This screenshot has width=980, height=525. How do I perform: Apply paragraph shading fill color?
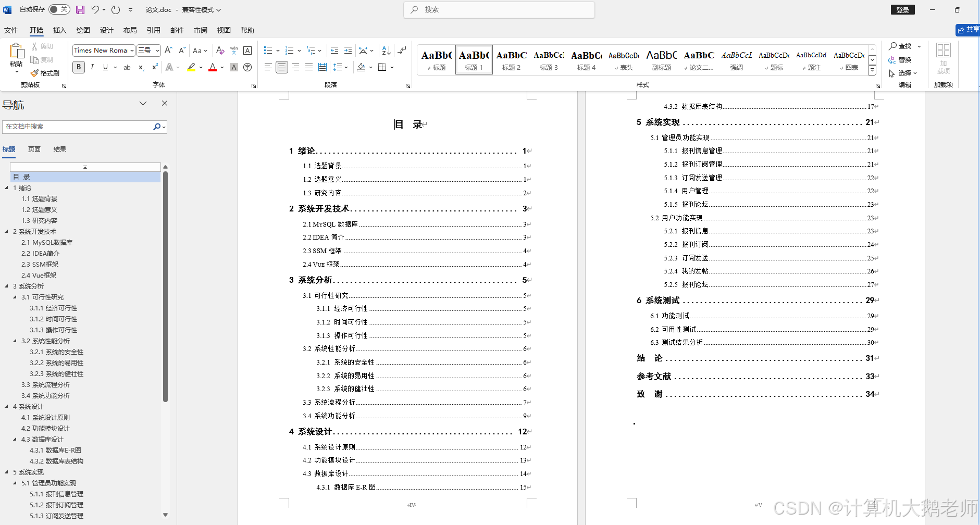click(x=362, y=67)
